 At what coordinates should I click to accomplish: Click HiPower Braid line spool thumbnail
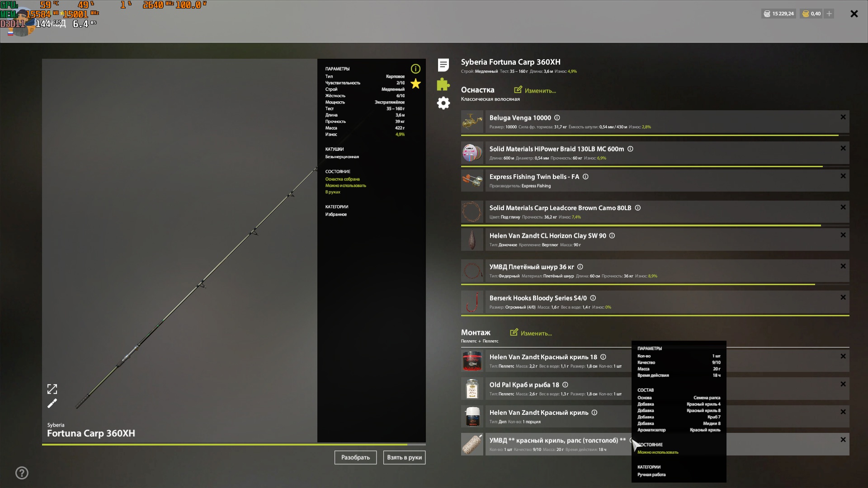tap(472, 153)
